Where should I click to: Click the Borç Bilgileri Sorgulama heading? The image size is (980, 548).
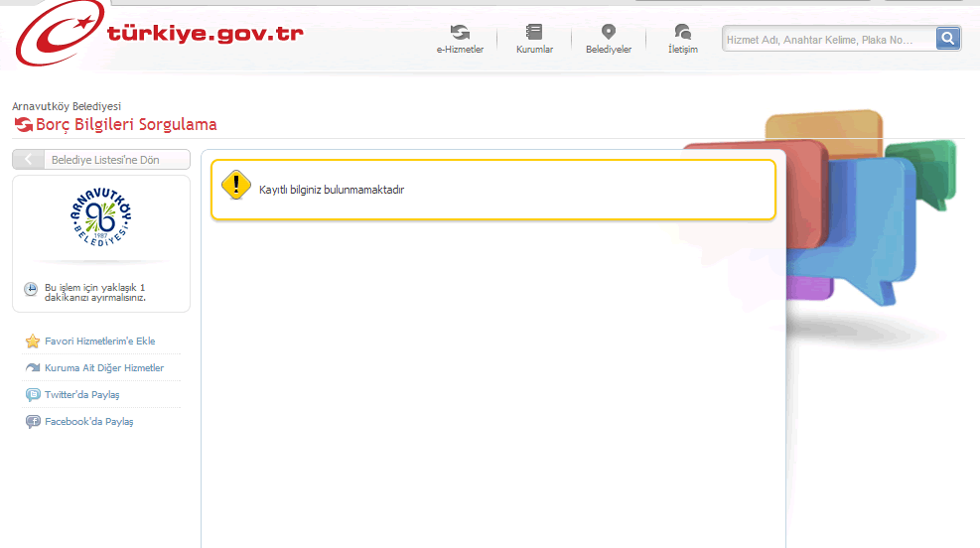[x=126, y=125]
